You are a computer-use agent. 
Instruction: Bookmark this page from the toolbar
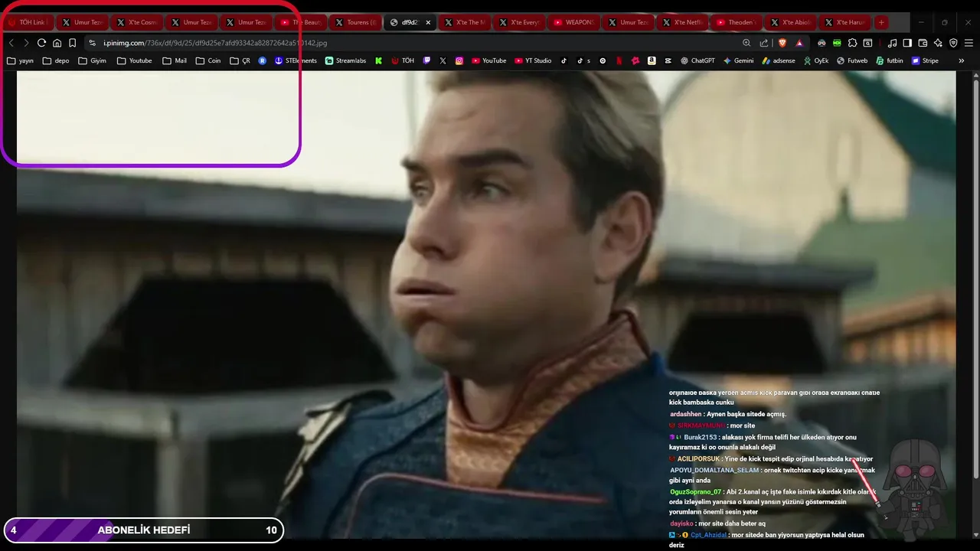click(x=72, y=43)
